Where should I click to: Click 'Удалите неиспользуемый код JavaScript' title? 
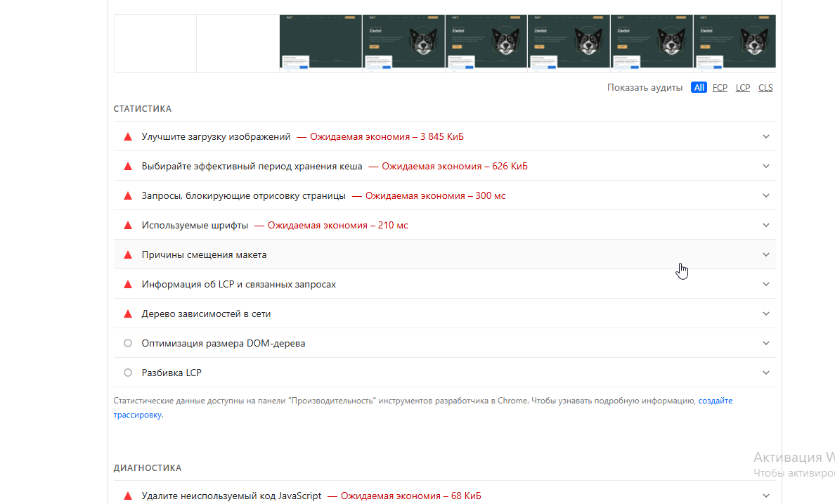click(231, 496)
